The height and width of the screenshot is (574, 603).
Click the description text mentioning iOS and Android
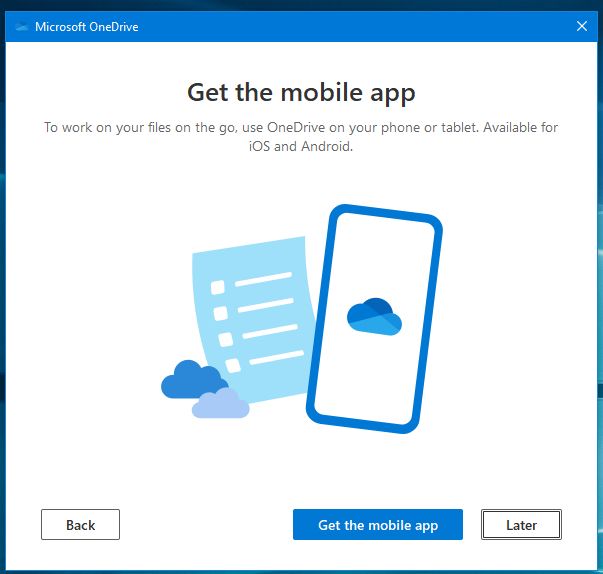301,137
